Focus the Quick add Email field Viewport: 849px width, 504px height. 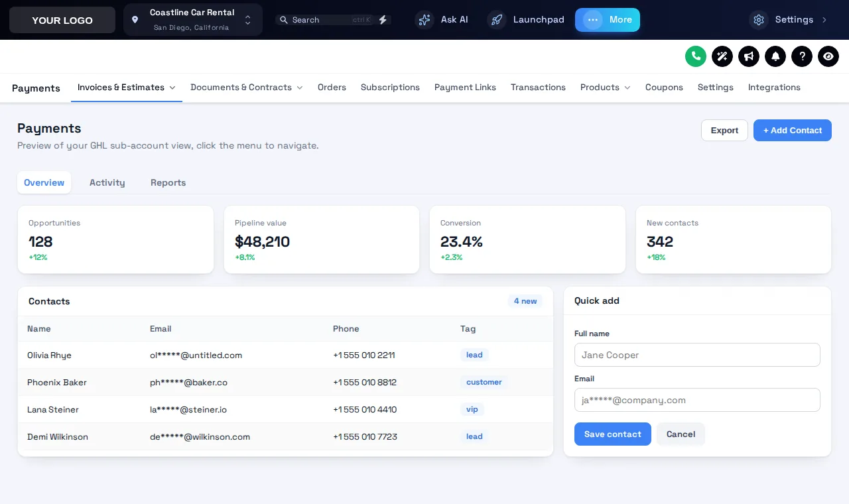pos(697,400)
